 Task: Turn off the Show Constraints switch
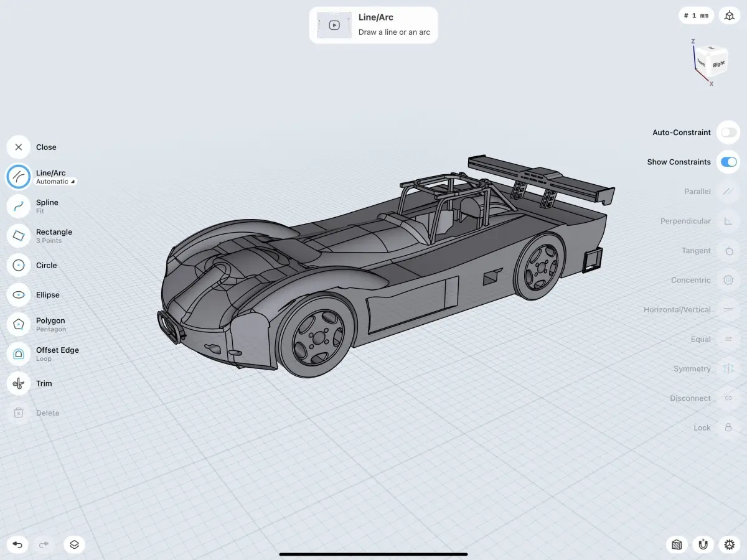point(728,162)
